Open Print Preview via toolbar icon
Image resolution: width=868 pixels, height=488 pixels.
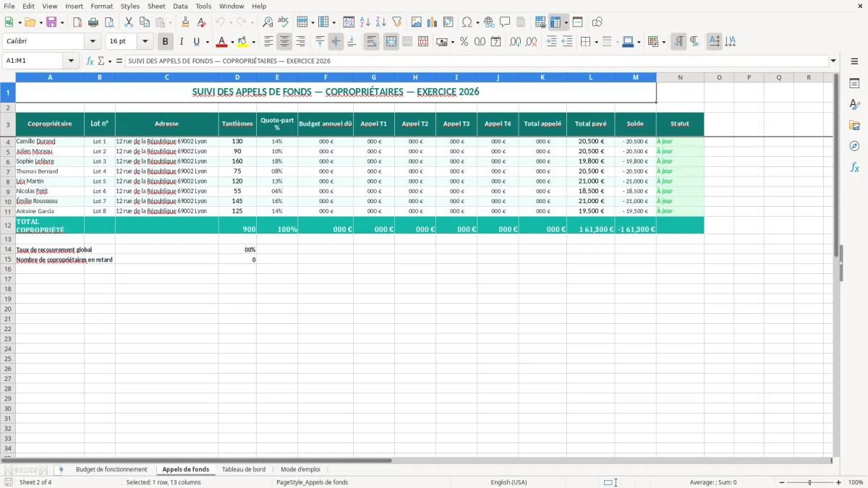[x=109, y=22]
